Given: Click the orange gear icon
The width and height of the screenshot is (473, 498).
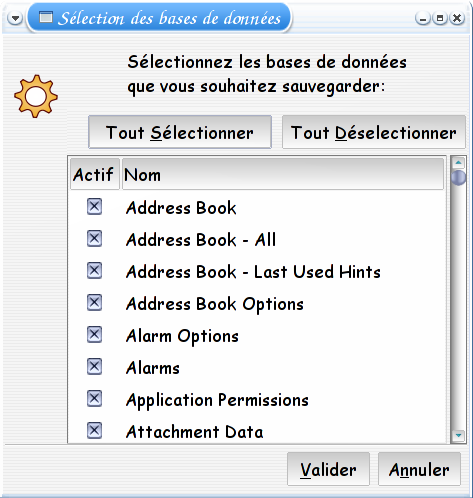Looking at the screenshot, I should (36, 96).
